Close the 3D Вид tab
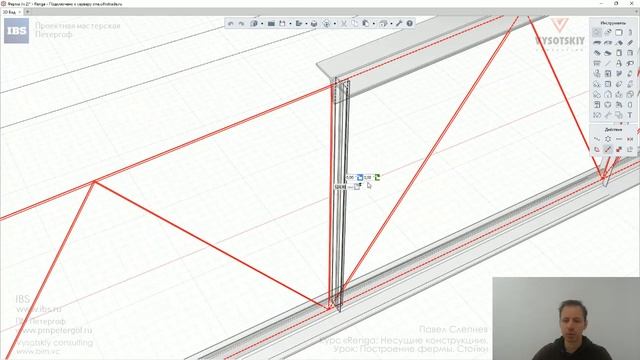Image resolution: width=640 pixels, height=360 pixels. (x=20, y=12)
